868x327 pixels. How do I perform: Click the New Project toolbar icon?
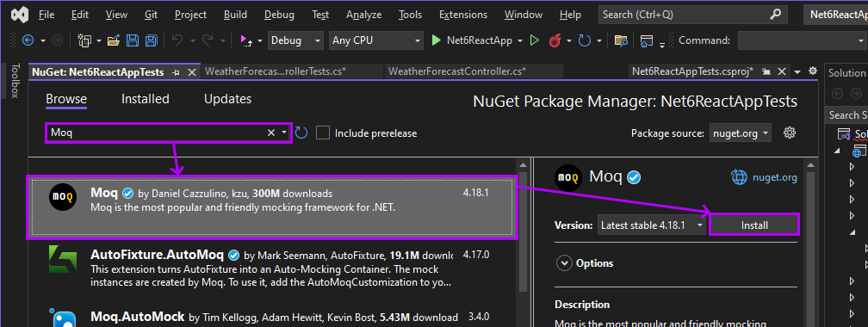pyautogui.click(x=84, y=40)
